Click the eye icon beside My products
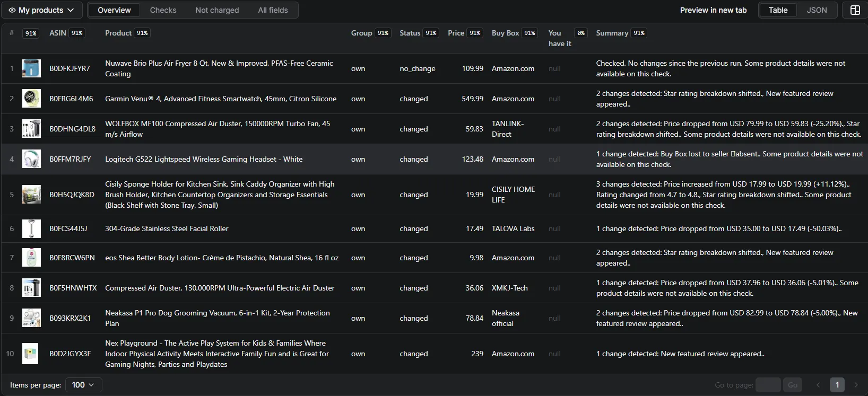This screenshot has height=396, width=868. point(12,10)
